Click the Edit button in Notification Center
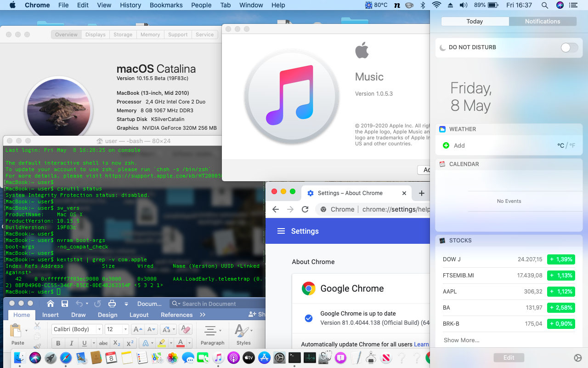The height and width of the screenshot is (368, 588). (509, 357)
